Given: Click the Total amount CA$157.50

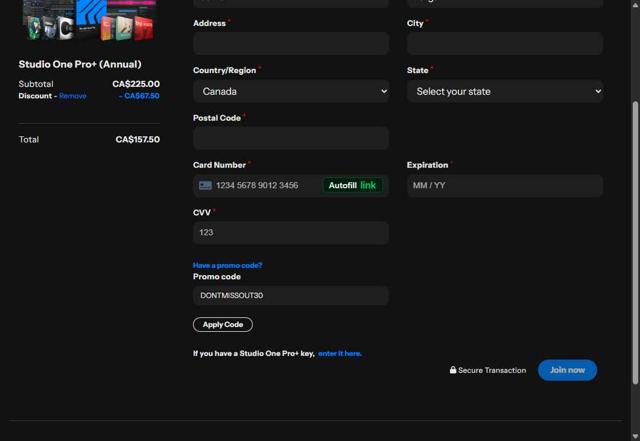Looking at the screenshot, I should coord(138,140).
